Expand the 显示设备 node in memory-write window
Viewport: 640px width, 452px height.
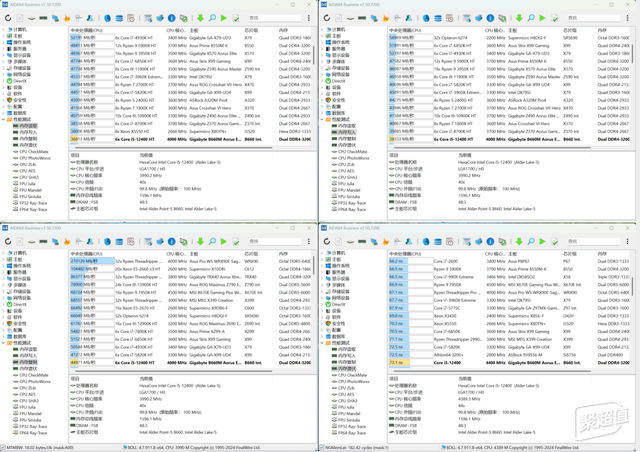coord(322,55)
